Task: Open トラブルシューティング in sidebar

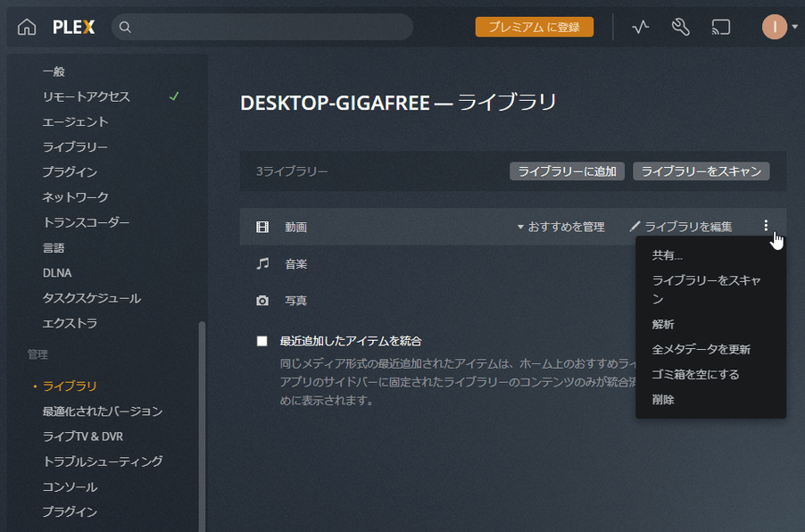Action: click(103, 461)
